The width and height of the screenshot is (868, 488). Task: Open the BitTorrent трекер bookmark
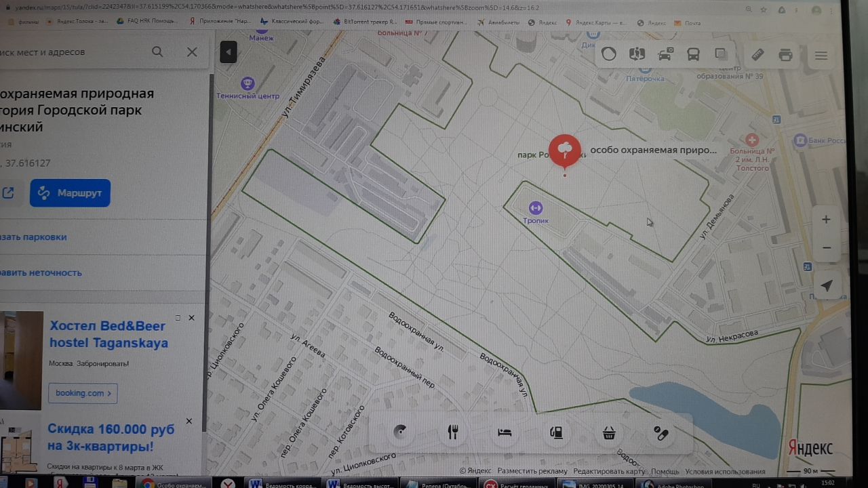(365, 22)
